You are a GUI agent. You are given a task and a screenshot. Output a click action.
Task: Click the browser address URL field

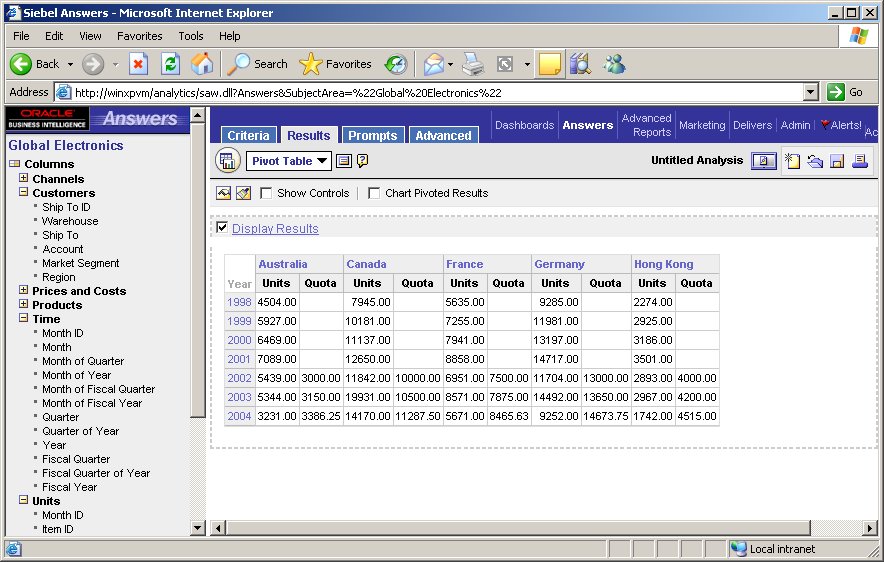430,92
